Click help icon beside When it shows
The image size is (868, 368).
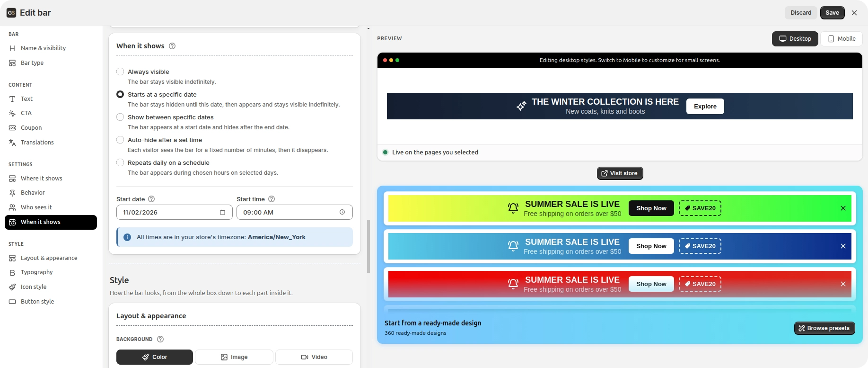(172, 46)
